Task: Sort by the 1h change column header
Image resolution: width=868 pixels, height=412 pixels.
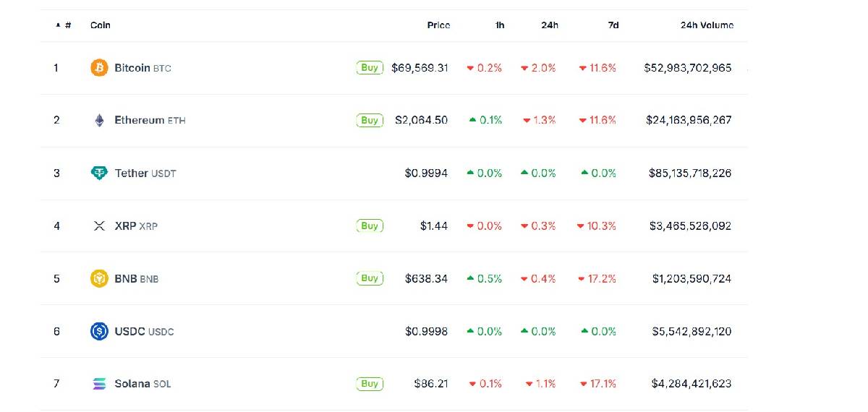Action: tap(500, 25)
